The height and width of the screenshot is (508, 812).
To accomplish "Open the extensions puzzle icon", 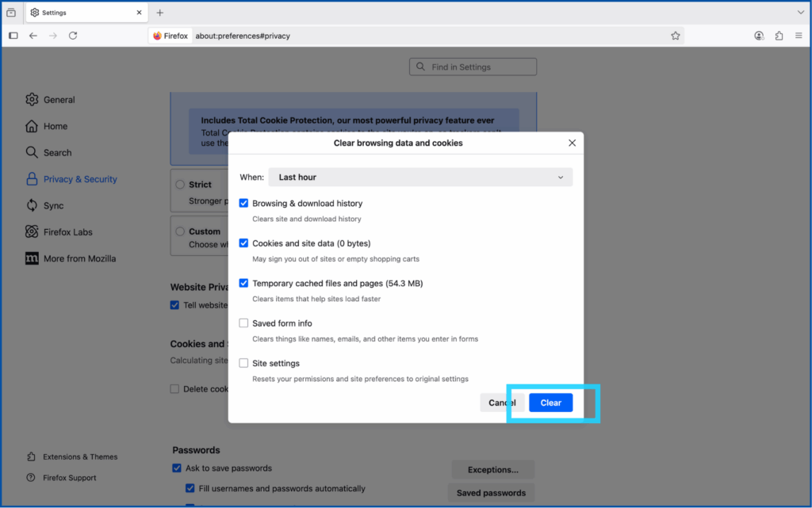I will point(779,36).
